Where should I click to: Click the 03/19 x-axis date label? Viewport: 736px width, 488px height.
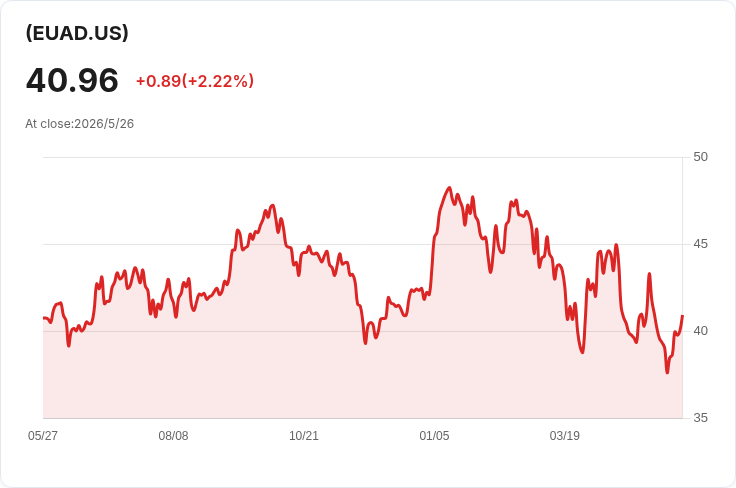(565, 436)
